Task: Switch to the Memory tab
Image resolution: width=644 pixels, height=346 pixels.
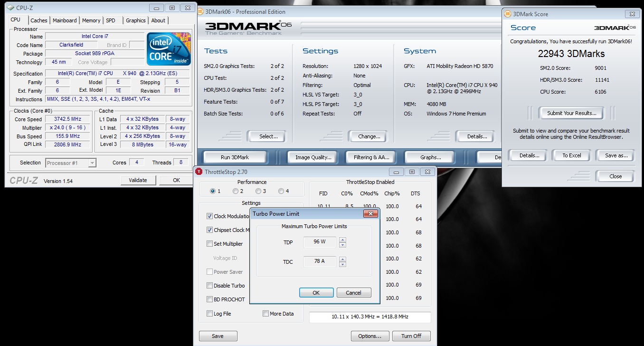Action: [x=91, y=20]
